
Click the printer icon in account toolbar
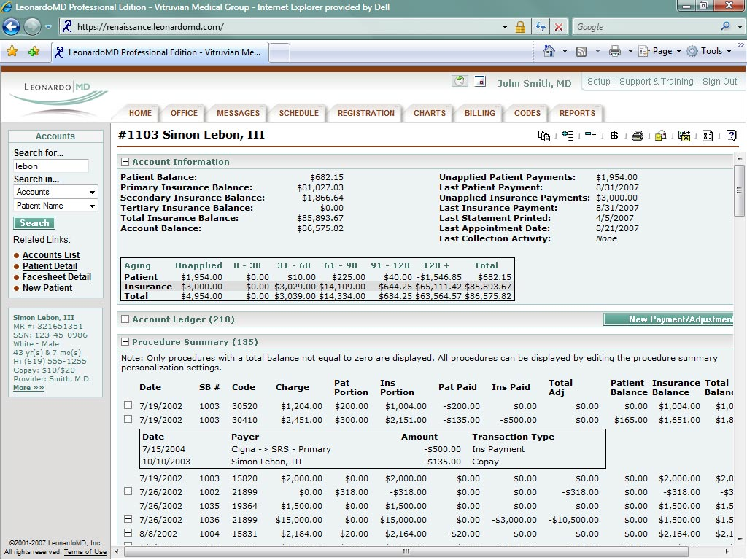coord(638,136)
